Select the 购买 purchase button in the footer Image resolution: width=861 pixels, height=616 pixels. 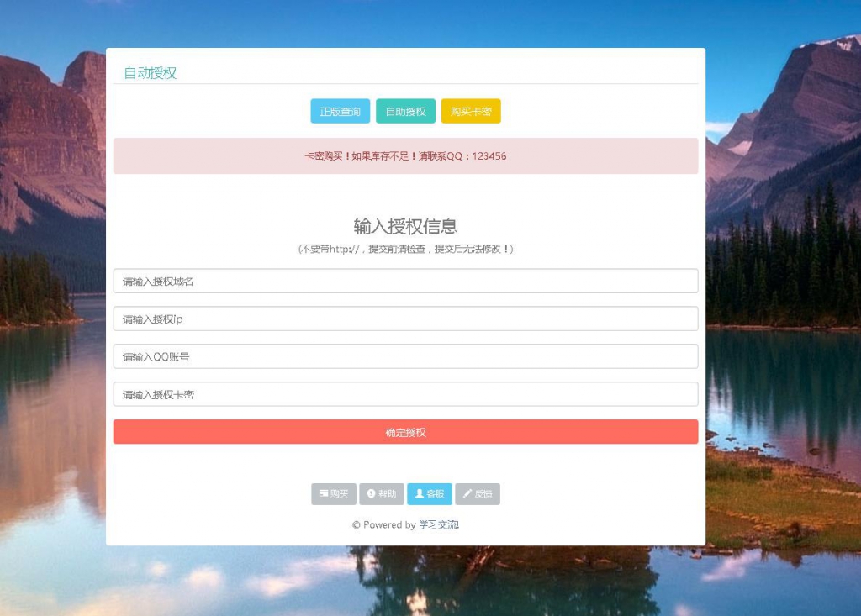click(334, 494)
